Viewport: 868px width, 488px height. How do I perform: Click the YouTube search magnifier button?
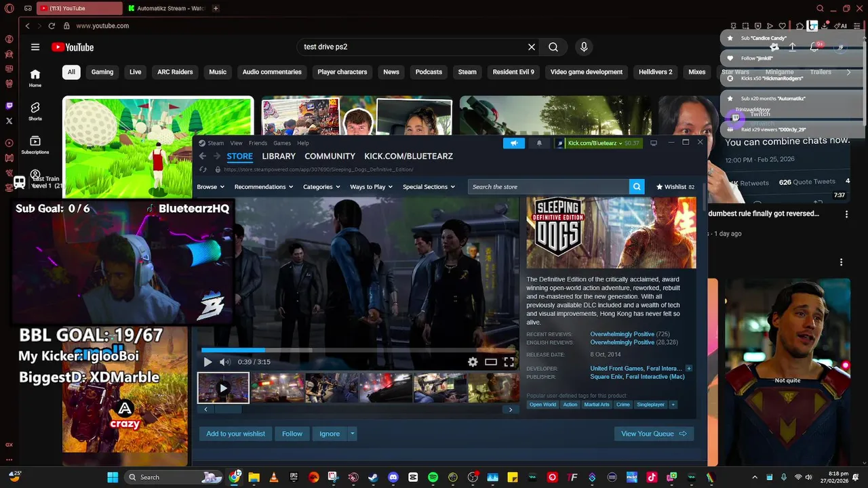553,47
